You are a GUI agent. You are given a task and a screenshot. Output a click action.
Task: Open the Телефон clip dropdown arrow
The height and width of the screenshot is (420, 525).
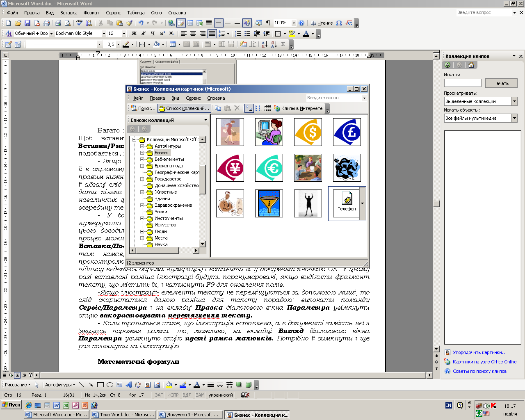click(362, 203)
